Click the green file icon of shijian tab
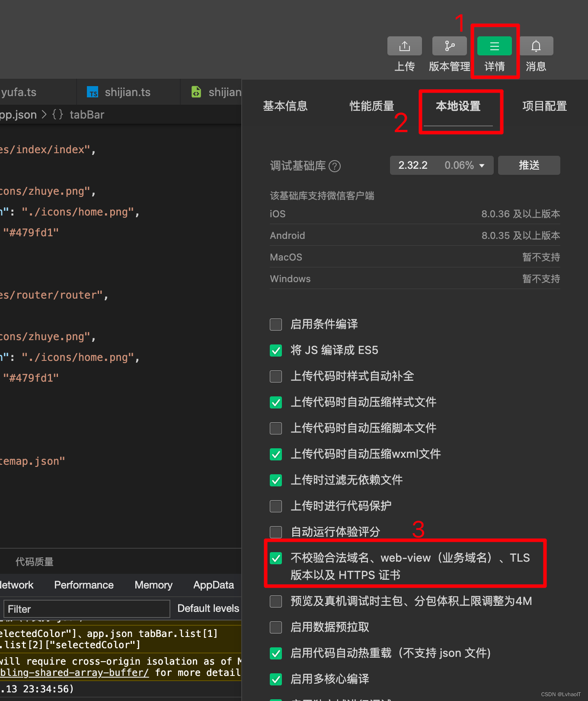Screen dimensions: 588x701 tap(196, 92)
